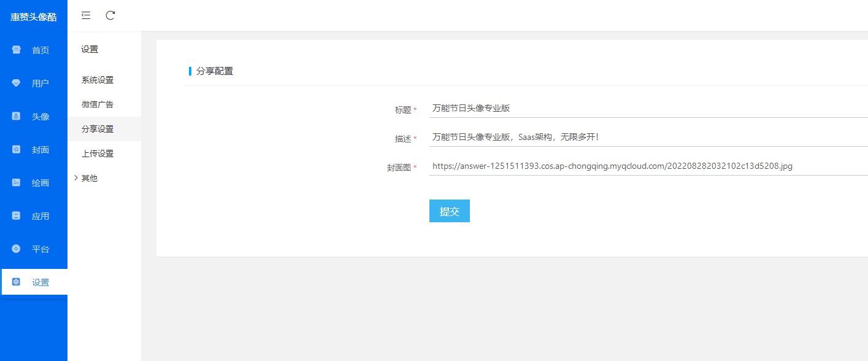Screen dimensions: 868x361
Task: Click the gear icon beside 设置
Action: click(x=17, y=282)
